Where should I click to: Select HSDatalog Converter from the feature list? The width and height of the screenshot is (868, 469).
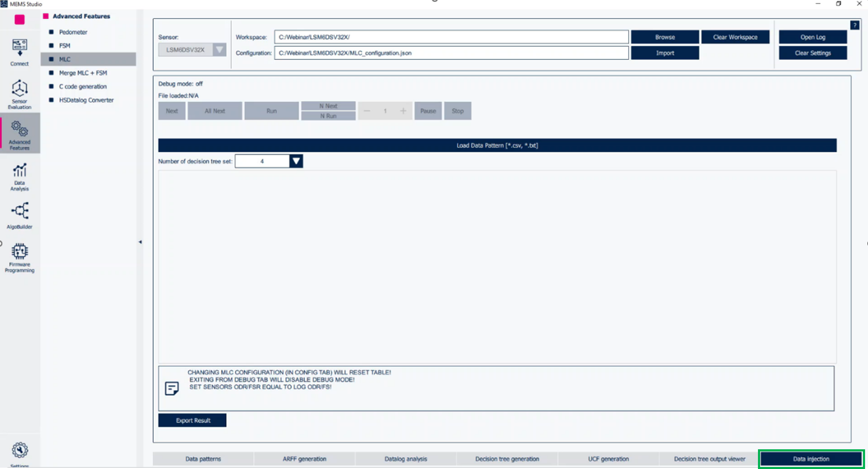[x=86, y=100]
